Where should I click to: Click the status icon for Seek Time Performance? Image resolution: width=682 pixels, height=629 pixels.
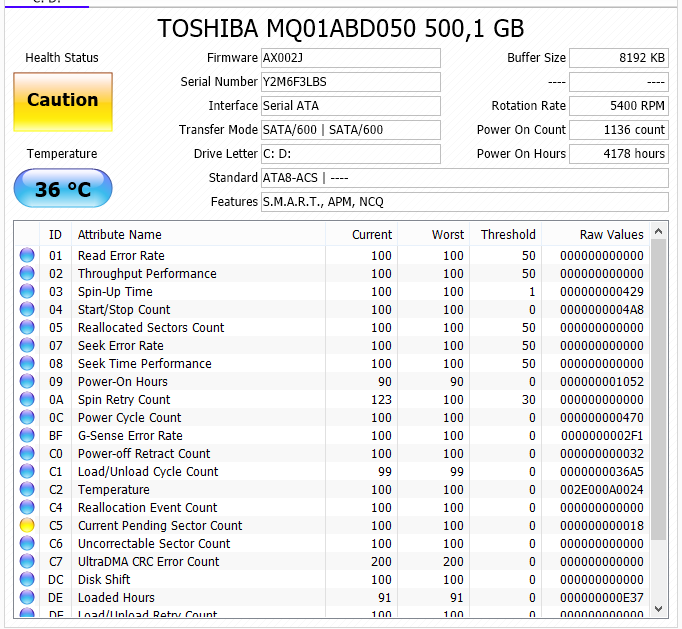tap(27, 363)
